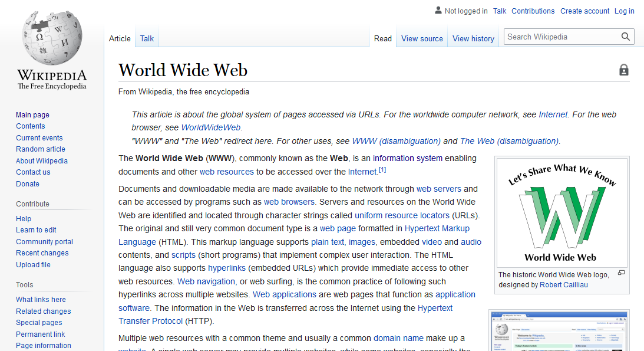This screenshot has height=351, width=644.
Task: Open the View source tab
Action: point(422,38)
